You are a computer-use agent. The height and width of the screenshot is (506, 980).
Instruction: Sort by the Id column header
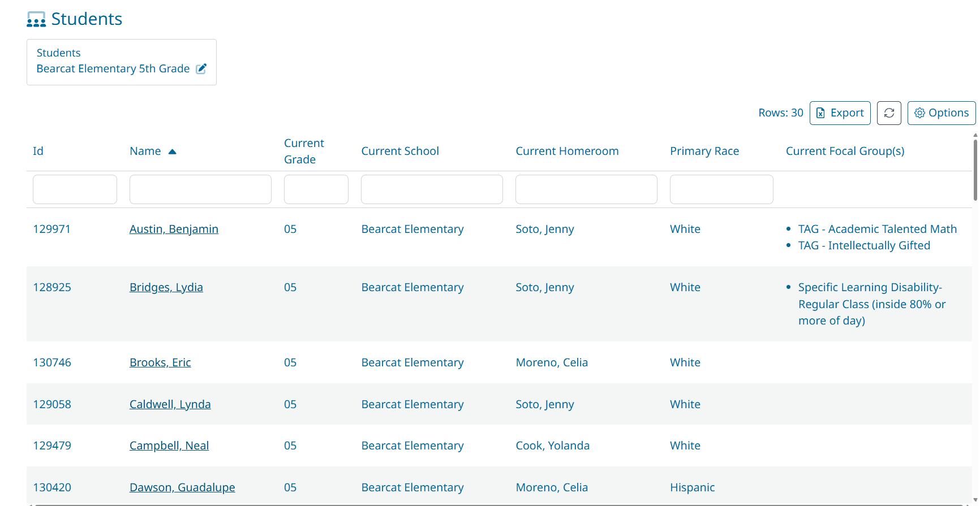tap(38, 151)
